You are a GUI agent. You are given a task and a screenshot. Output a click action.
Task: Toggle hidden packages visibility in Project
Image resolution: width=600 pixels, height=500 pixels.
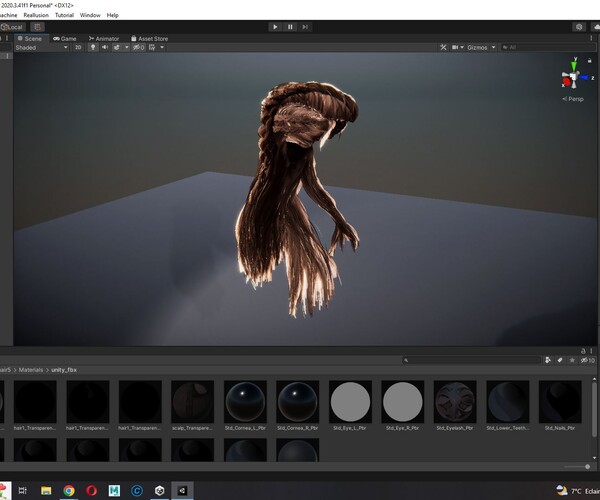coord(587,360)
